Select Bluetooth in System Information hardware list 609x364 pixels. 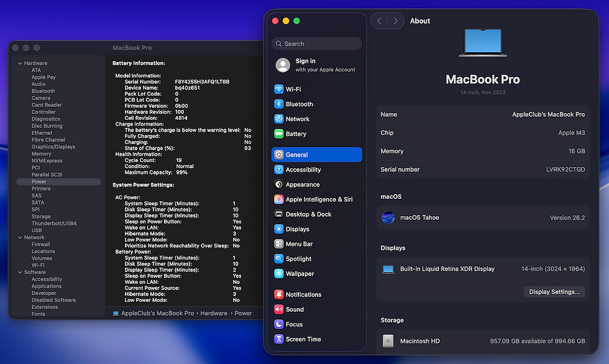(43, 91)
